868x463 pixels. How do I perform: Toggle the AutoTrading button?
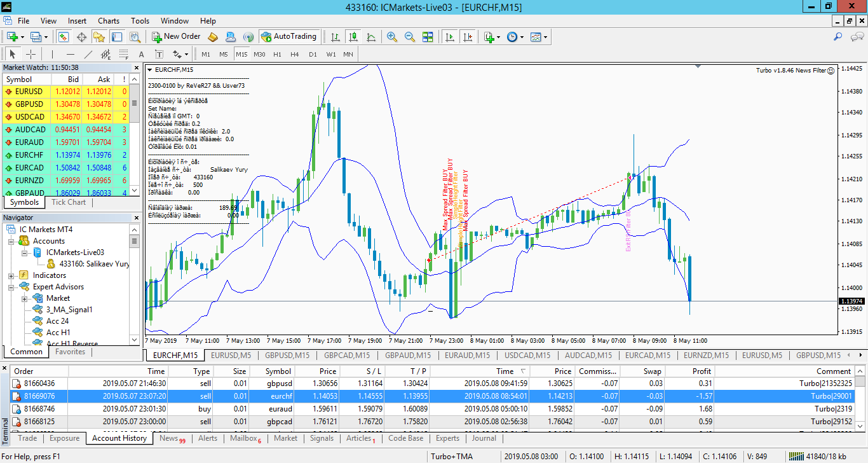288,37
